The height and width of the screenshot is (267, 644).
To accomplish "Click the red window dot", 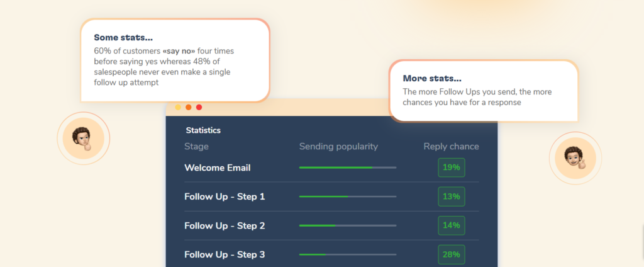I will [199, 108].
